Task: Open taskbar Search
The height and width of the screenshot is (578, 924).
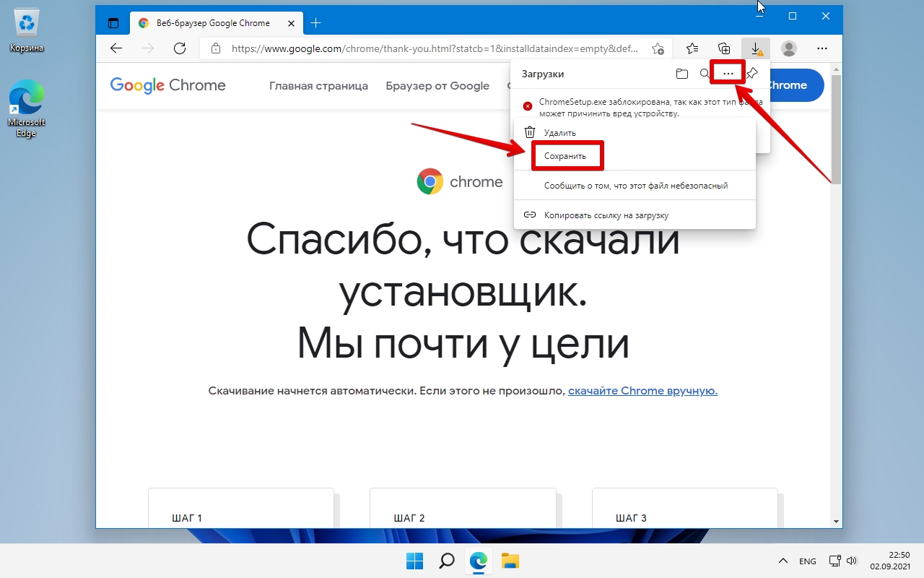Action: (447, 561)
